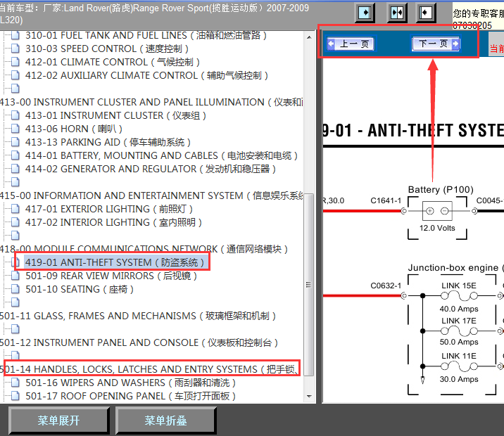Click page icon beside 417-02 INTERIOR LIGHTING
The width and height of the screenshot is (504, 436).
click(15, 222)
